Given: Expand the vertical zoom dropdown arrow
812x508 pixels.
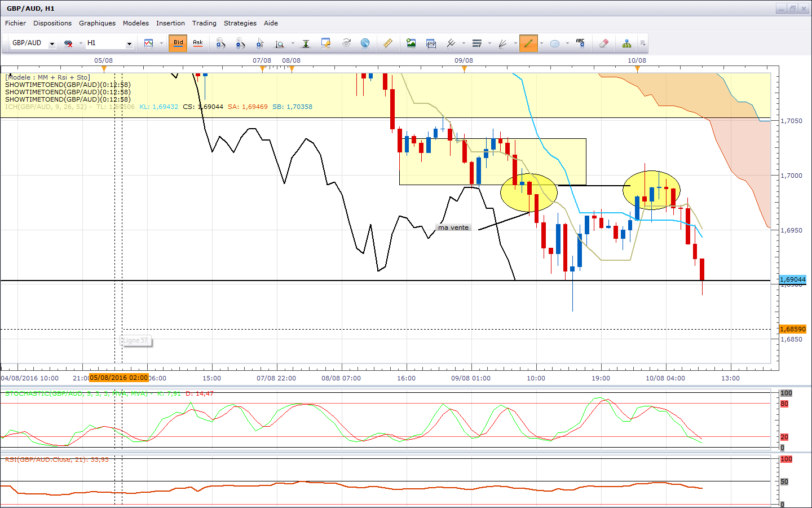Looking at the screenshot, I should (293, 43).
